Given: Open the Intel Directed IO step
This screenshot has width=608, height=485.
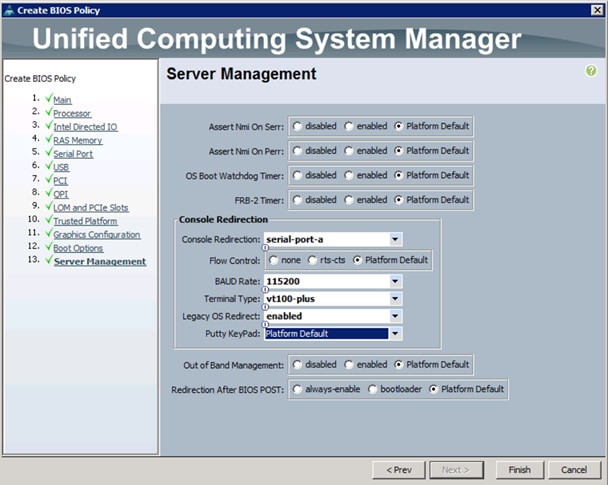Looking at the screenshot, I should coord(85,127).
